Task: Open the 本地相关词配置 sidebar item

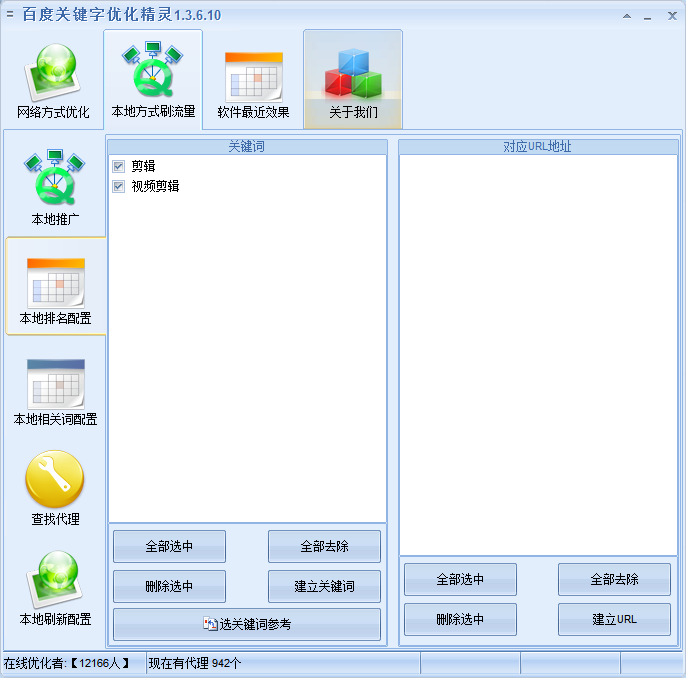Action: tap(55, 392)
